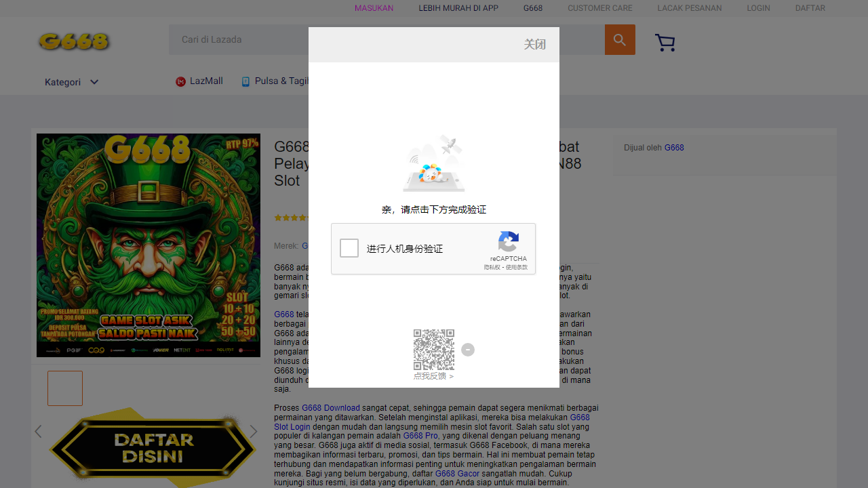Click the DAFTAR DISINI banner

pos(153,447)
